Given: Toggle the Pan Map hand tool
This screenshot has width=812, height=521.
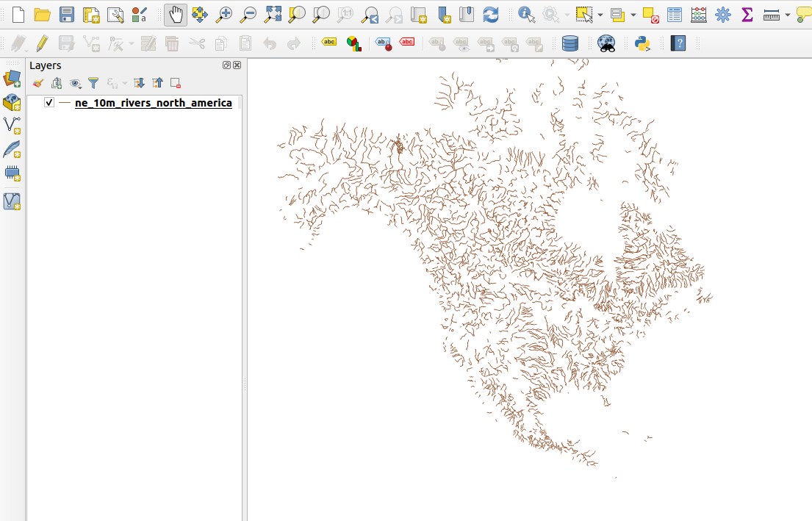Looking at the screenshot, I should point(175,14).
